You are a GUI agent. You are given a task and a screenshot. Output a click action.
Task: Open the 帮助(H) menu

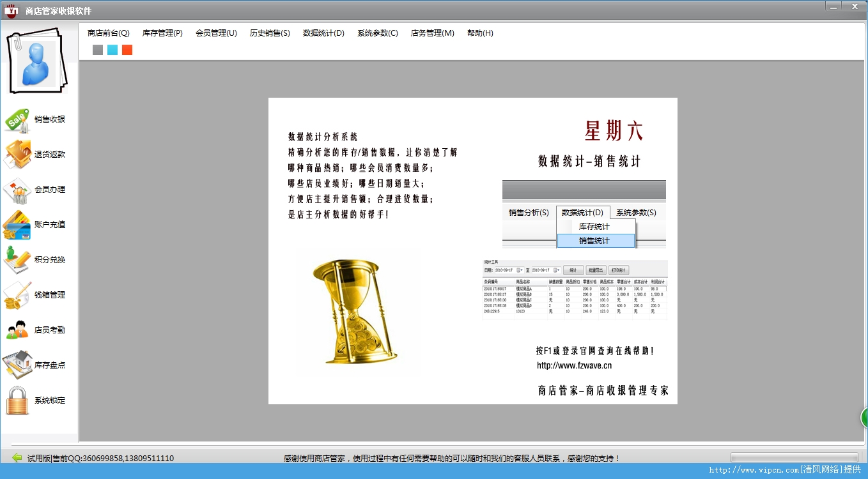479,33
